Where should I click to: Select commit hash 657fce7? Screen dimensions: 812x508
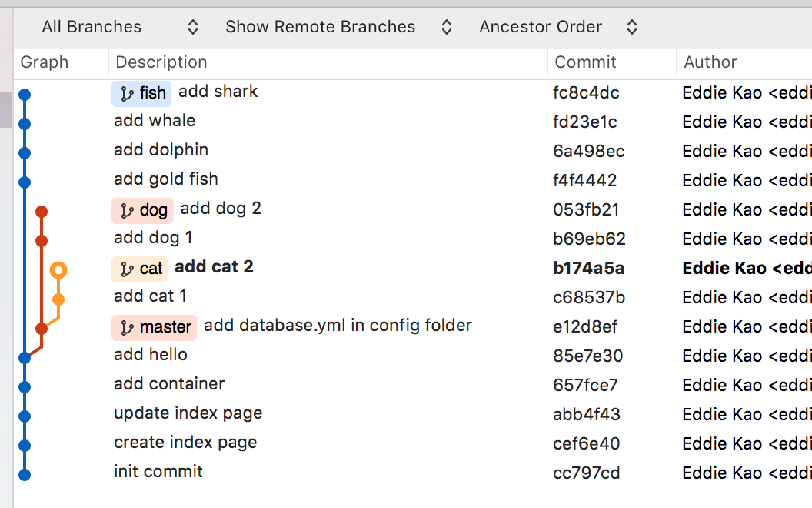coord(585,385)
